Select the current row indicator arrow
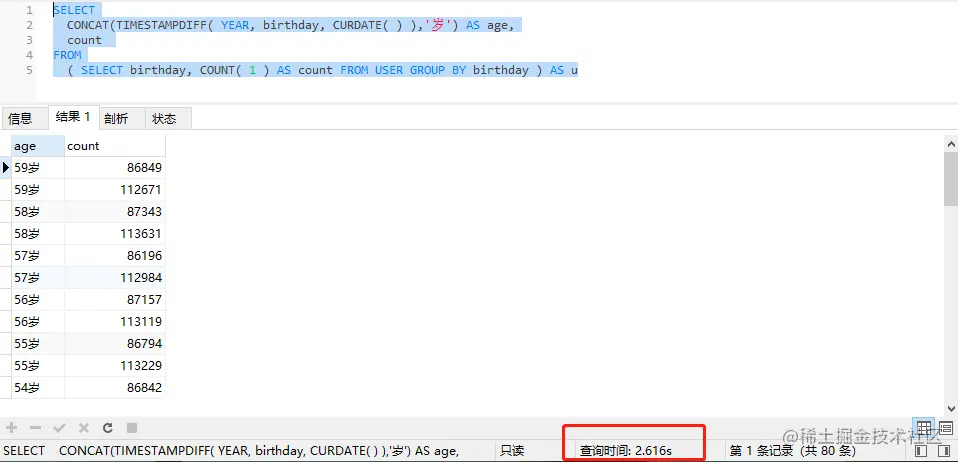958x462 pixels. point(6,167)
